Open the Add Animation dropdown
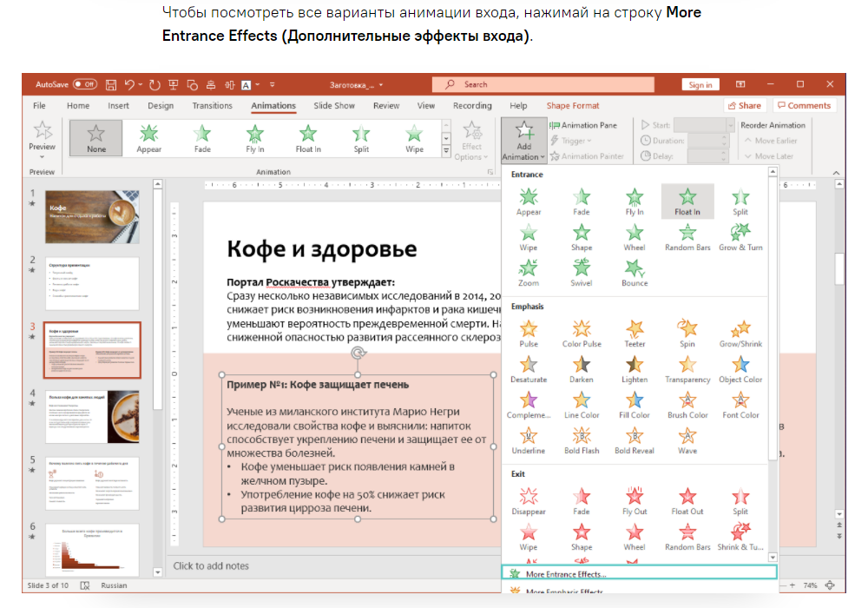Image resolution: width=868 pixels, height=608 pixels. [524, 141]
